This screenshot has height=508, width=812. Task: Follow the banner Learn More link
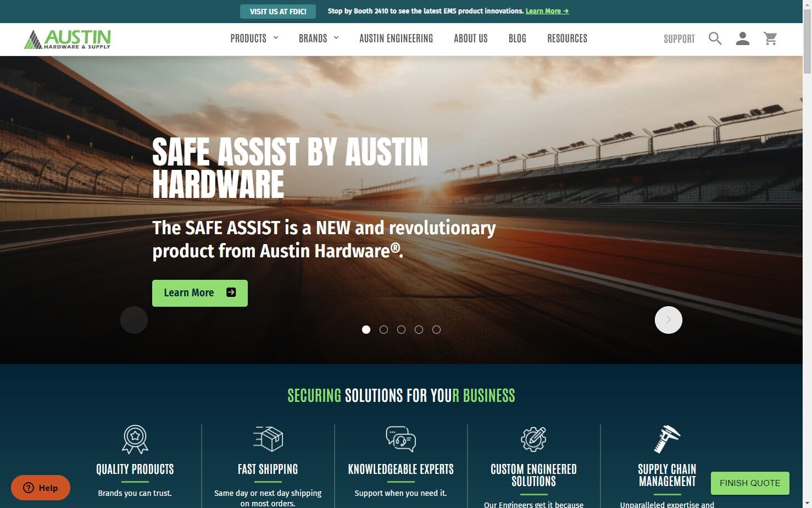click(x=547, y=11)
